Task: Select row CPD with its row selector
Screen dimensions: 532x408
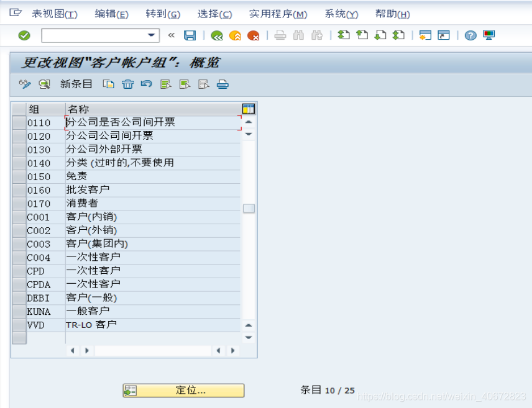Action: point(19,271)
